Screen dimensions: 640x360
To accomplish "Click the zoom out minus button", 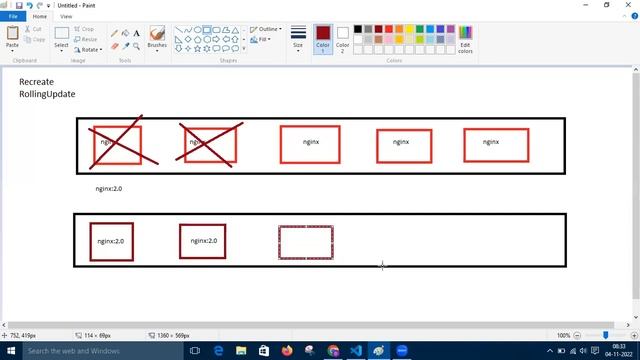I will (x=577, y=335).
